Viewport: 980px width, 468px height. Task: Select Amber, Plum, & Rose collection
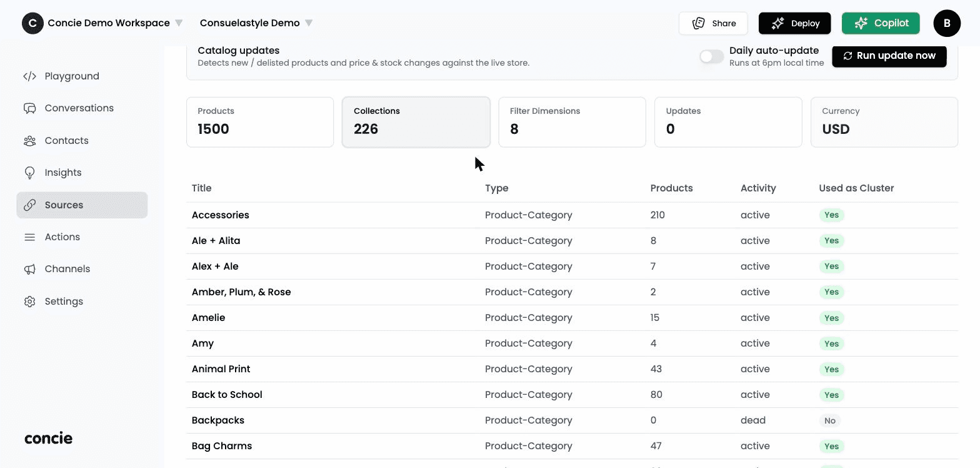[241, 292]
